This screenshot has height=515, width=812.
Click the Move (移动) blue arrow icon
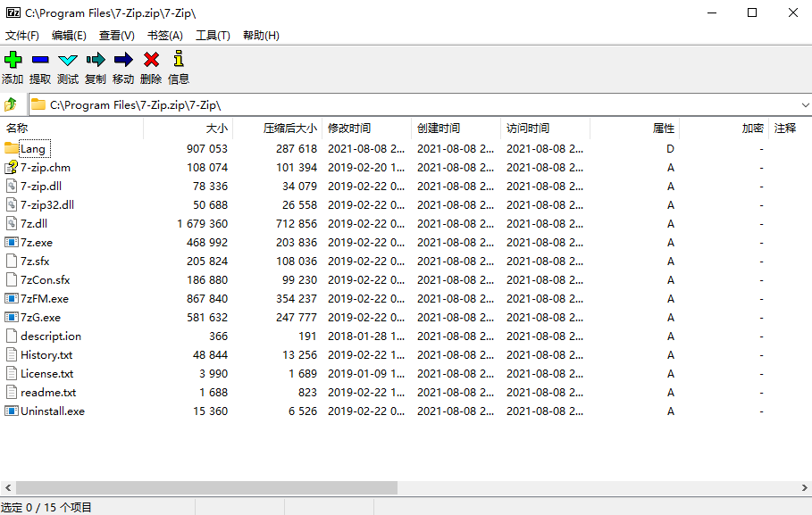(x=123, y=60)
